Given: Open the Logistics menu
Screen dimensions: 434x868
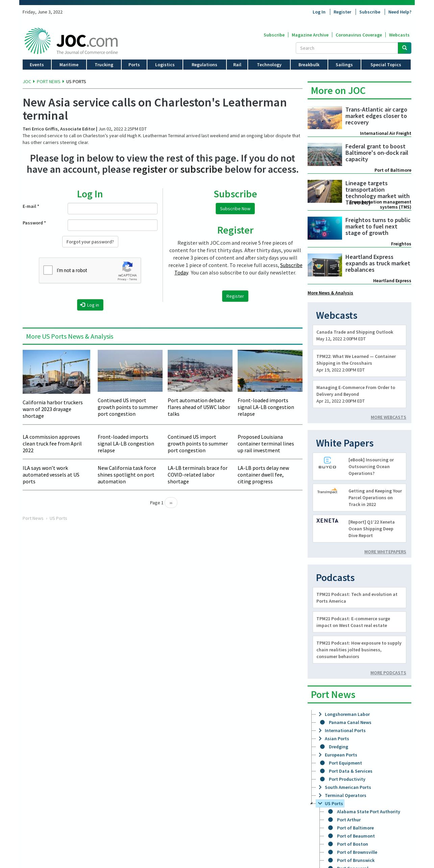Looking at the screenshot, I should pyautogui.click(x=165, y=65).
